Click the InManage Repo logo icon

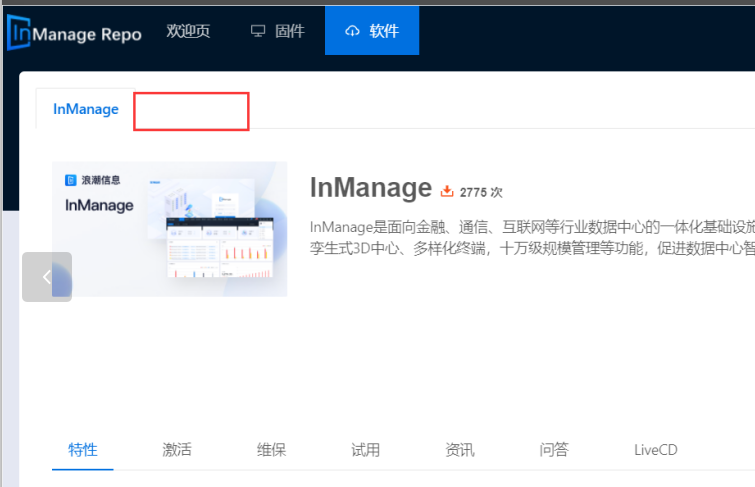tap(20, 32)
